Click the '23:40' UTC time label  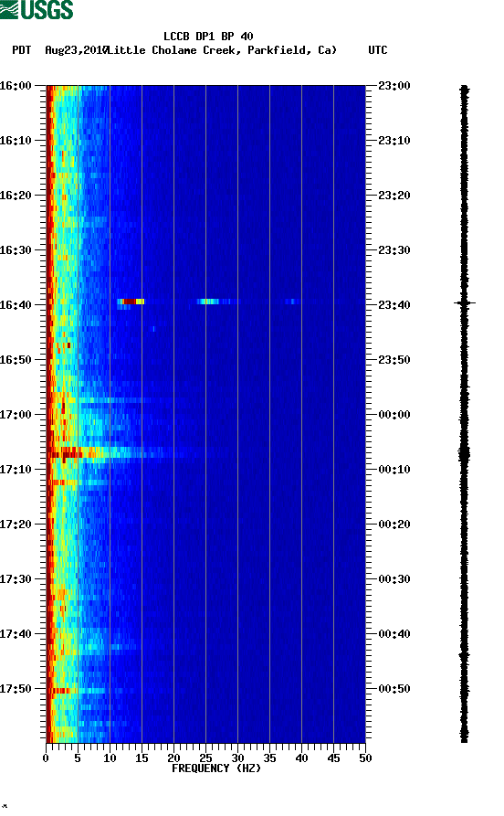[x=394, y=305]
